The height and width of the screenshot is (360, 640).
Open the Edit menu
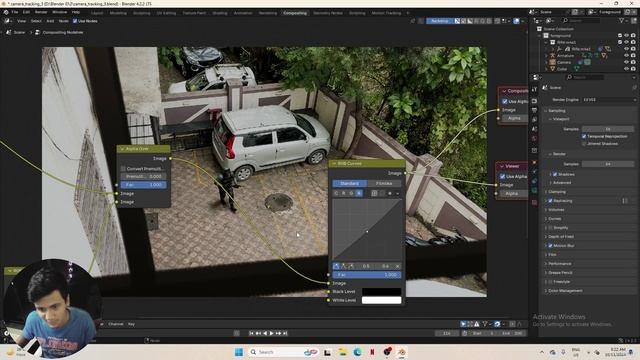pyautogui.click(x=26, y=12)
